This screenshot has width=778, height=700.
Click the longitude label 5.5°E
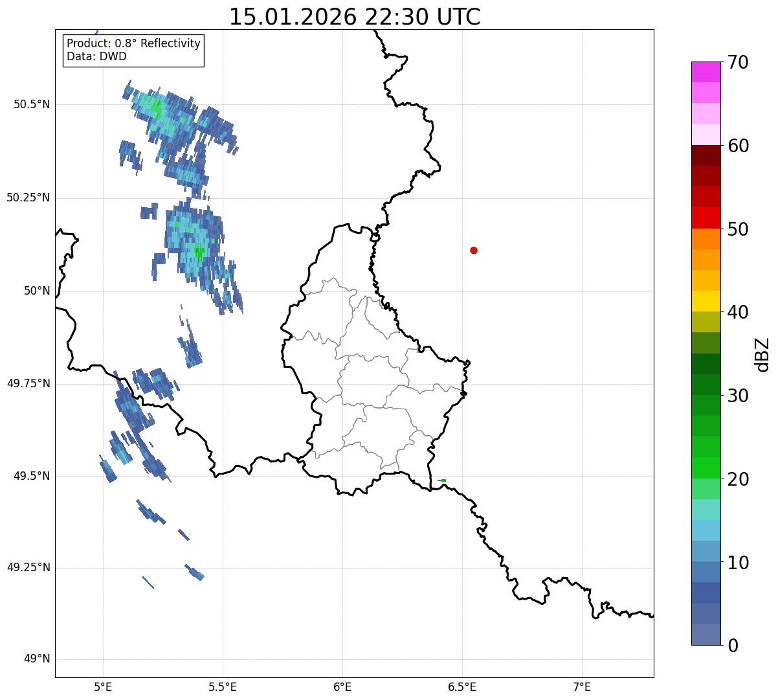click(x=223, y=687)
